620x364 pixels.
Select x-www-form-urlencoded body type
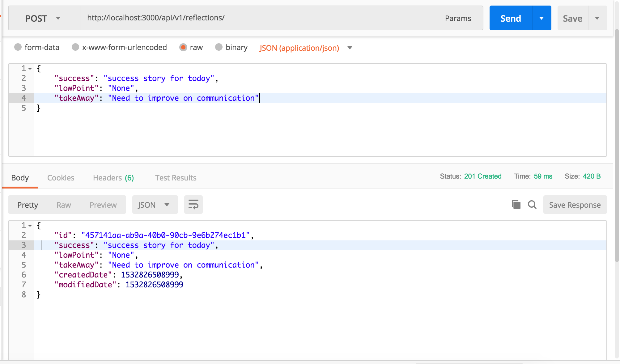[75, 47]
